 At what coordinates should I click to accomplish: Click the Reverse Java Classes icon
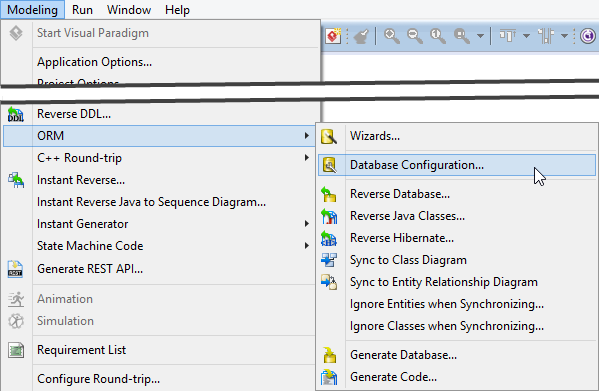(x=329, y=216)
